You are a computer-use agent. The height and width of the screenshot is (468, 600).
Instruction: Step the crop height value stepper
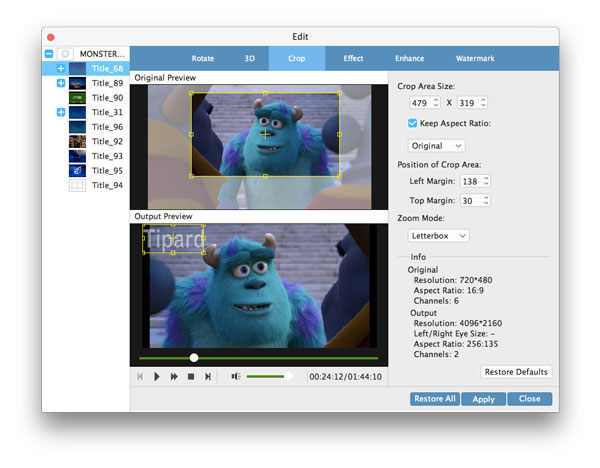click(x=483, y=103)
